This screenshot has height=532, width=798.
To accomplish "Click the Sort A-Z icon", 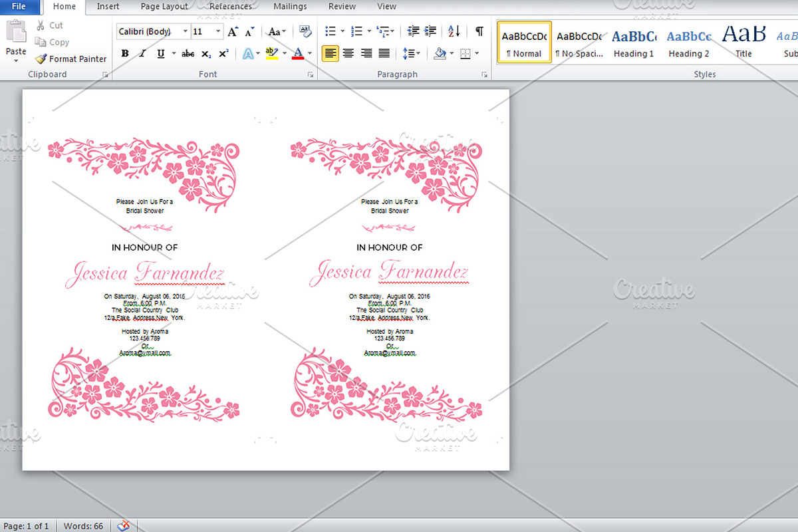I will [454, 31].
